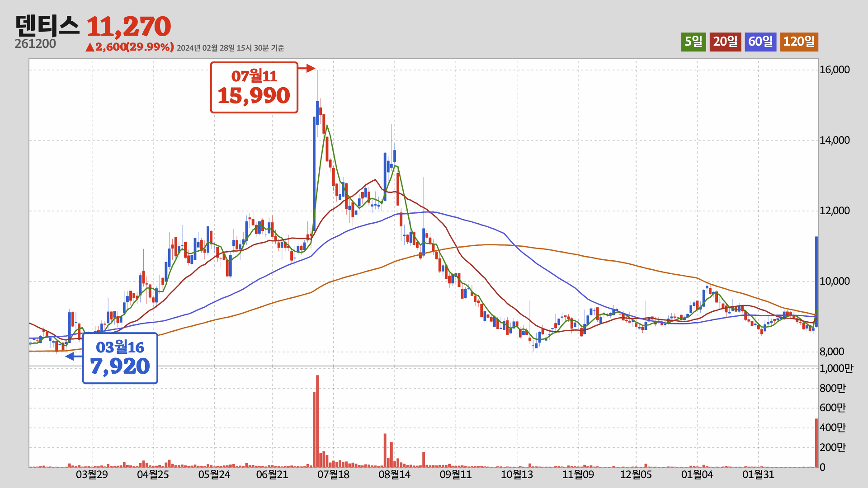Viewport: 868px width, 488px height.
Task: Click the 20일 moving average legend box
Action: [725, 42]
